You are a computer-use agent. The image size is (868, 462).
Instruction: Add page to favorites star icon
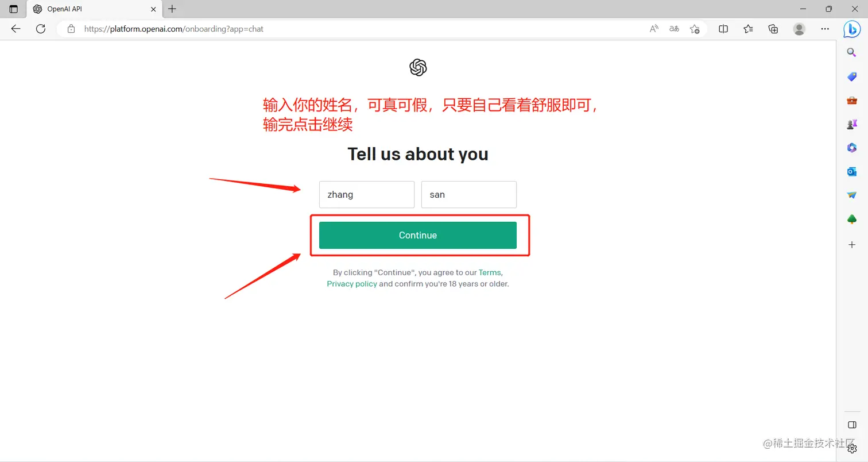pos(695,29)
